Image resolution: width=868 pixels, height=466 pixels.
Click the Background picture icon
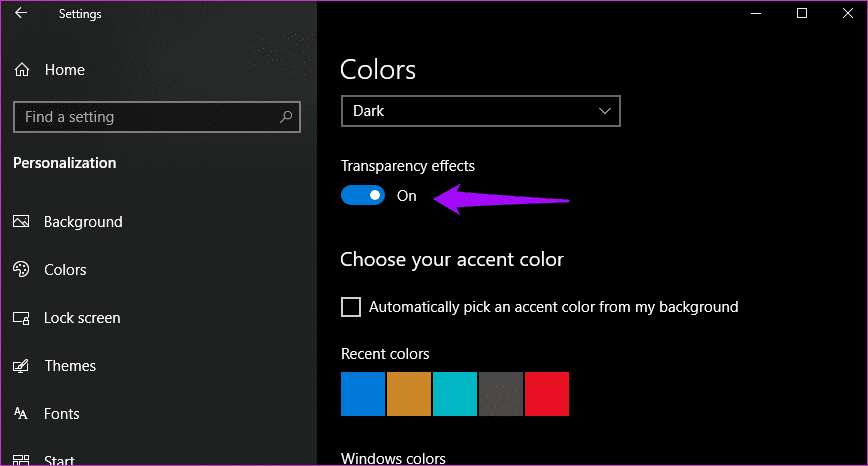[x=21, y=221]
